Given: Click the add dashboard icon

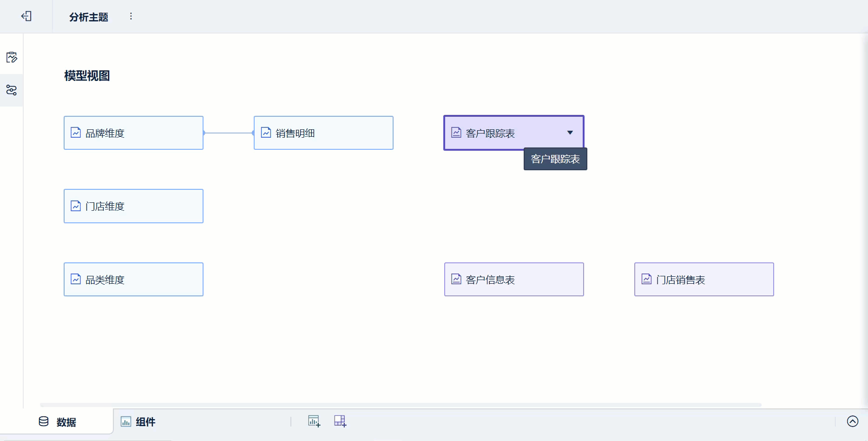Looking at the screenshot, I should click(x=340, y=421).
